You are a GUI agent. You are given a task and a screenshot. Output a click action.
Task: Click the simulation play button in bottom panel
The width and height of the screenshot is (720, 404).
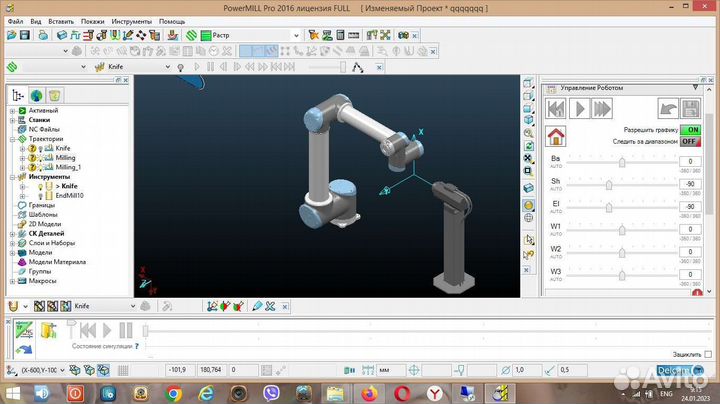107,330
